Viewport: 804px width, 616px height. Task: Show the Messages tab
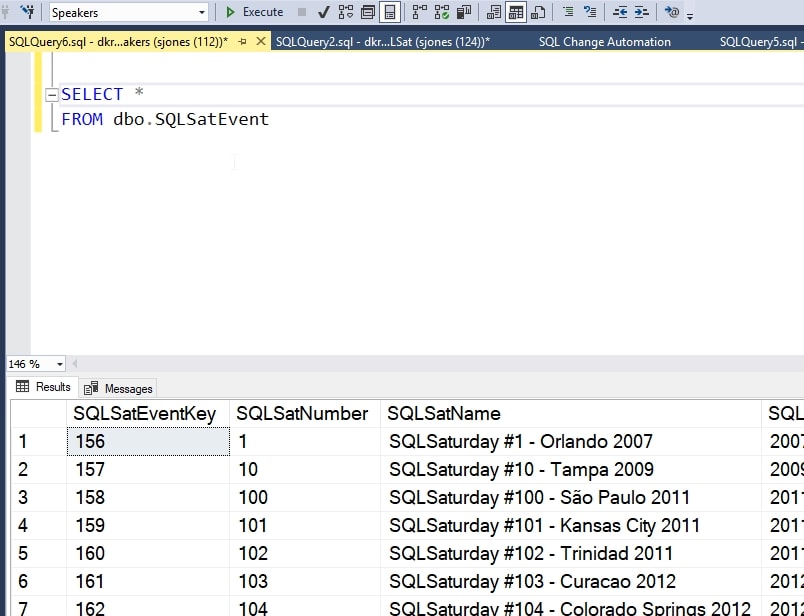coord(118,388)
